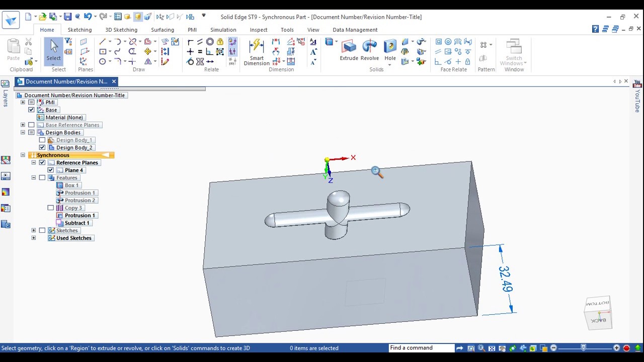Viewport: 644px width, 362px height.
Task: Close the document tab
Action: [x=114, y=81]
